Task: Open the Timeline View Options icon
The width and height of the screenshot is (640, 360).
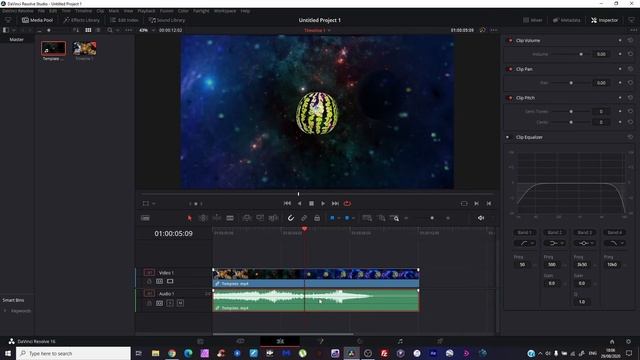Action: (x=145, y=218)
